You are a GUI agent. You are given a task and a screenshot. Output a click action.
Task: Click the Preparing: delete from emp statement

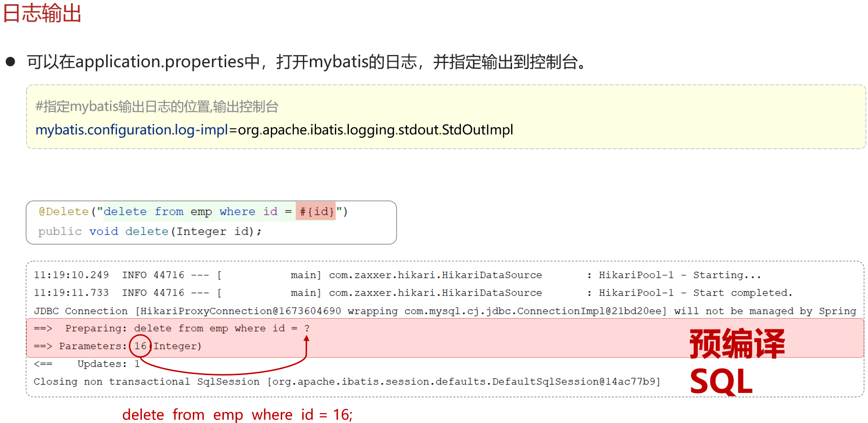pyautogui.click(x=174, y=328)
